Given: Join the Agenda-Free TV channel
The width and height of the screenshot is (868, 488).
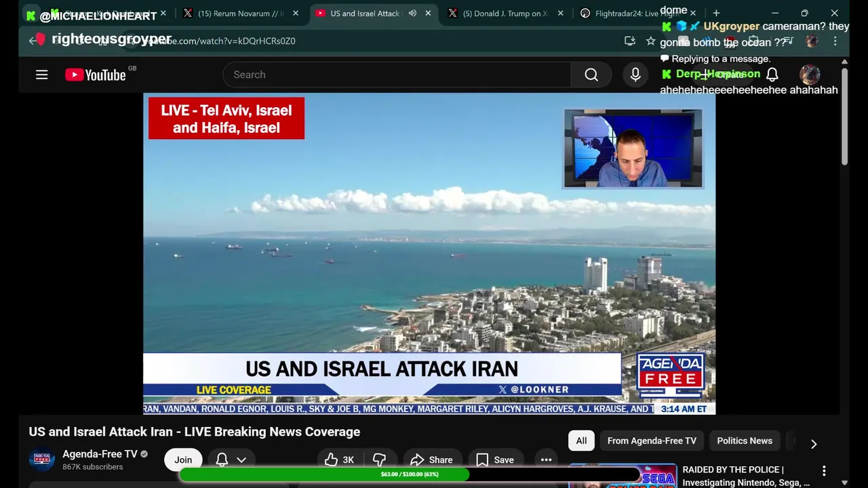Looking at the screenshot, I should (183, 460).
